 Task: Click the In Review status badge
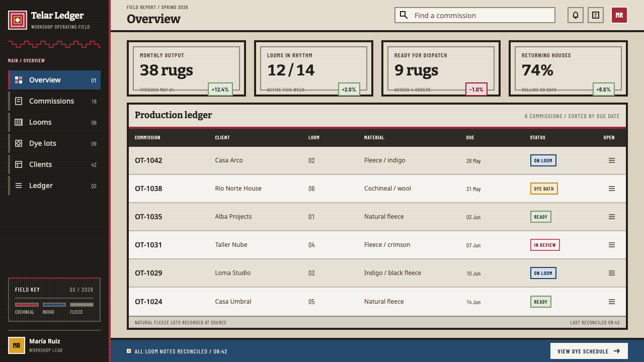[545, 245]
